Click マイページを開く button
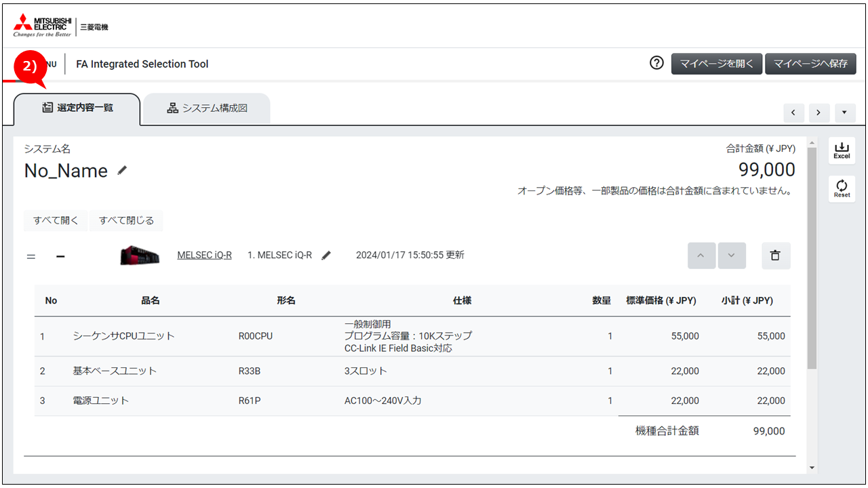Image resolution: width=868 pixels, height=488 pixels. pos(717,64)
